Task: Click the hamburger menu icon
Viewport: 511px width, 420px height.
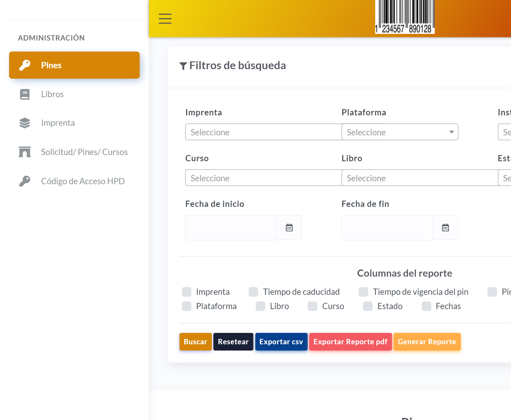Action: 165,18
